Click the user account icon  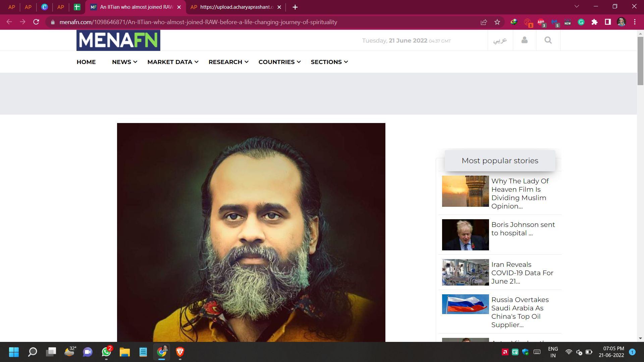524,40
